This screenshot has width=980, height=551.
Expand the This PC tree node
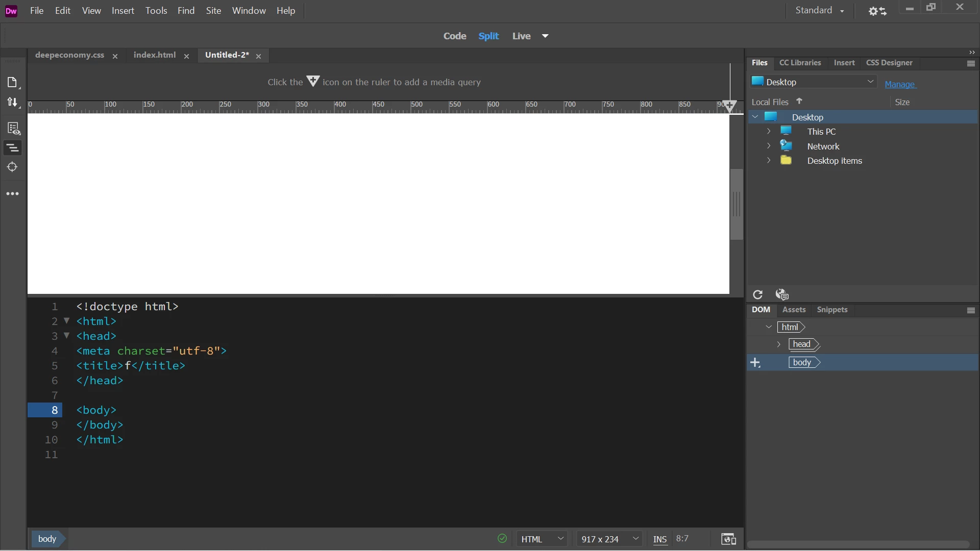(769, 131)
